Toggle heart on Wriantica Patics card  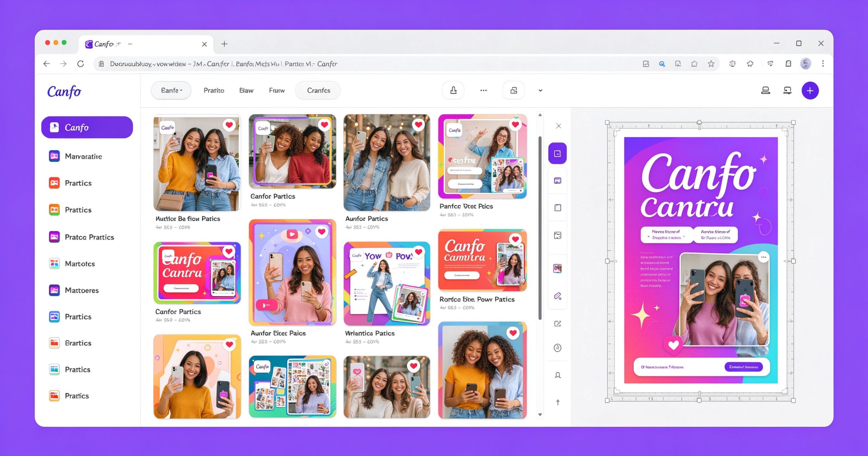pyautogui.click(x=418, y=252)
